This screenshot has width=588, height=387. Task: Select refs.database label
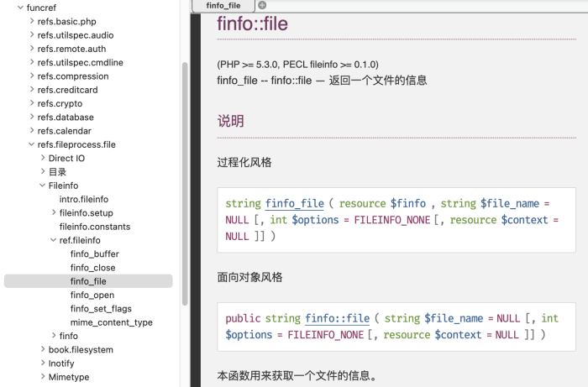66,118
